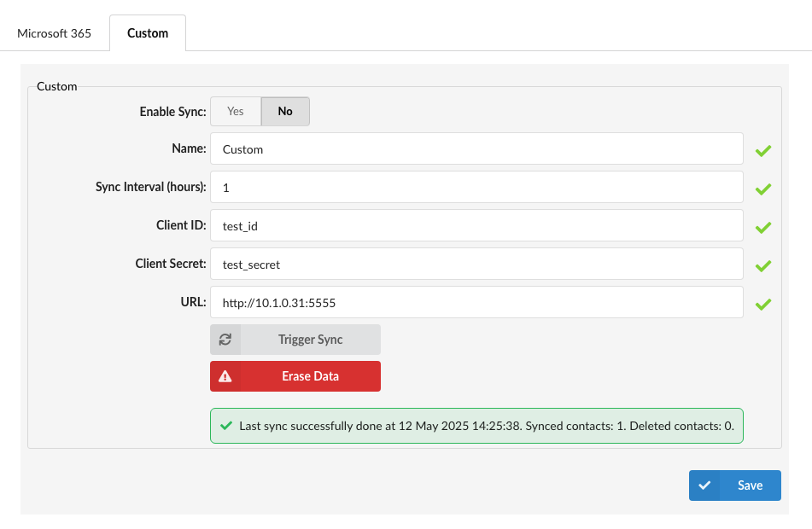This screenshot has width=812, height=529.
Task: Click the URL label
Action: pos(194,302)
